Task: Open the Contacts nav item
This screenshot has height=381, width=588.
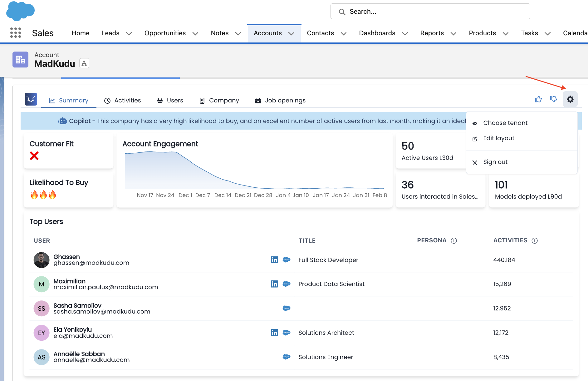Action: click(x=320, y=33)
